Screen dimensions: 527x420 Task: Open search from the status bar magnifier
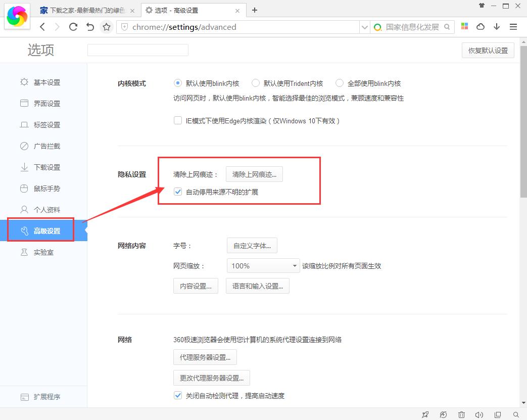[515, 414]
